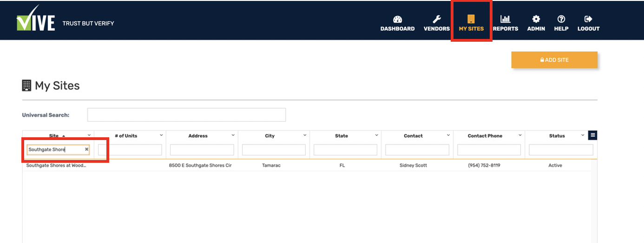Click the Add Site button

click(554, 60)
